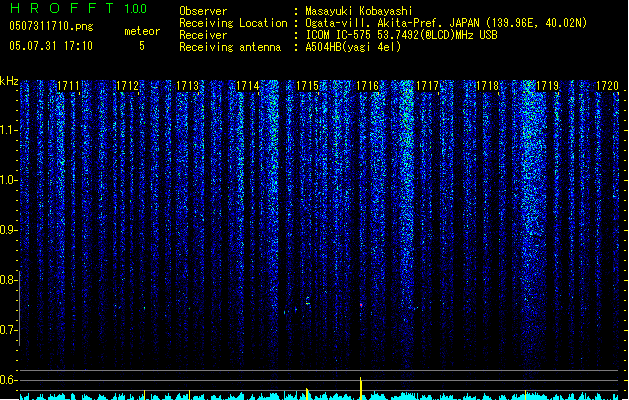
Task: Click observer name Masayuki Kobayashi
Action: [x=359, y=11]
